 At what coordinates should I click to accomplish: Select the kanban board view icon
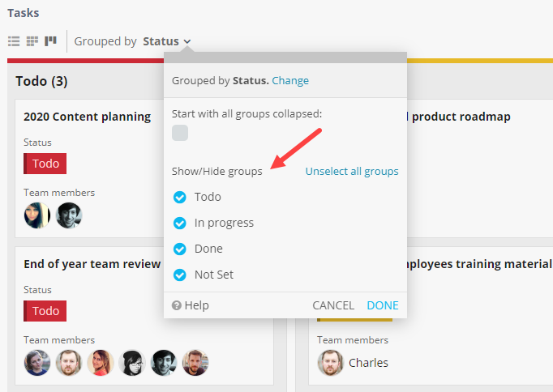[51, 41]
